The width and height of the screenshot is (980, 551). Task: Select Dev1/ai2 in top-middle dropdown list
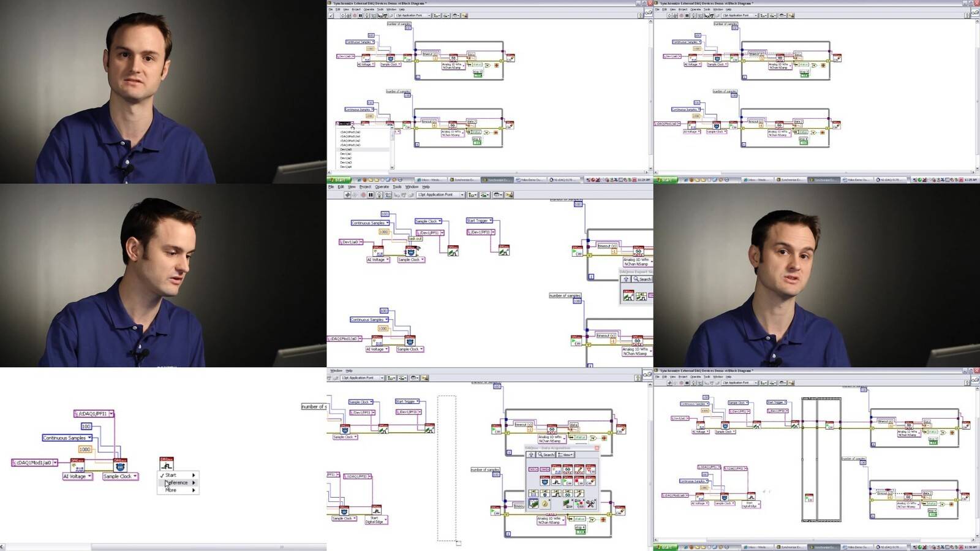pos(363,158)
